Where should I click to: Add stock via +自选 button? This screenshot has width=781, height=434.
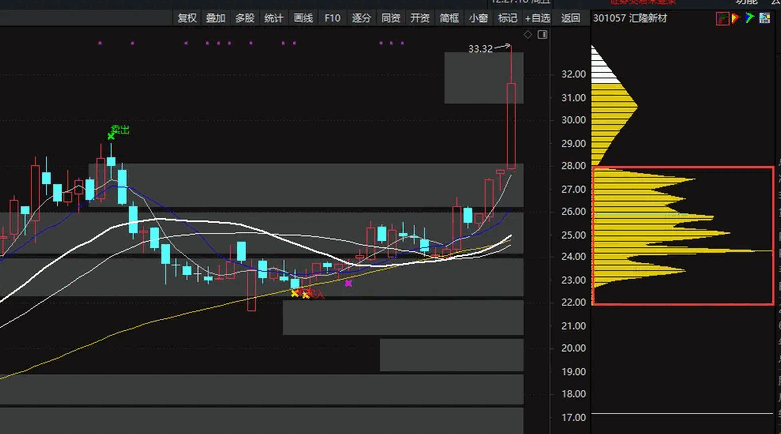537,18
